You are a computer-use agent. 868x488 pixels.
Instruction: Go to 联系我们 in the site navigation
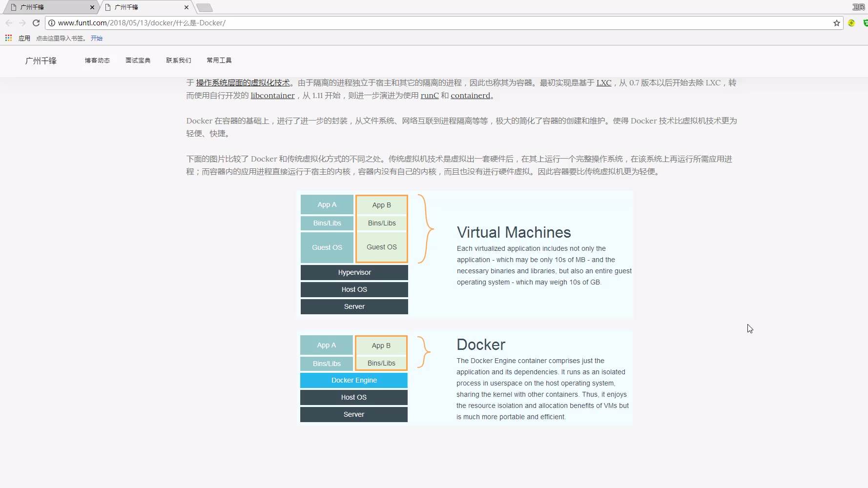coord(179,61)
